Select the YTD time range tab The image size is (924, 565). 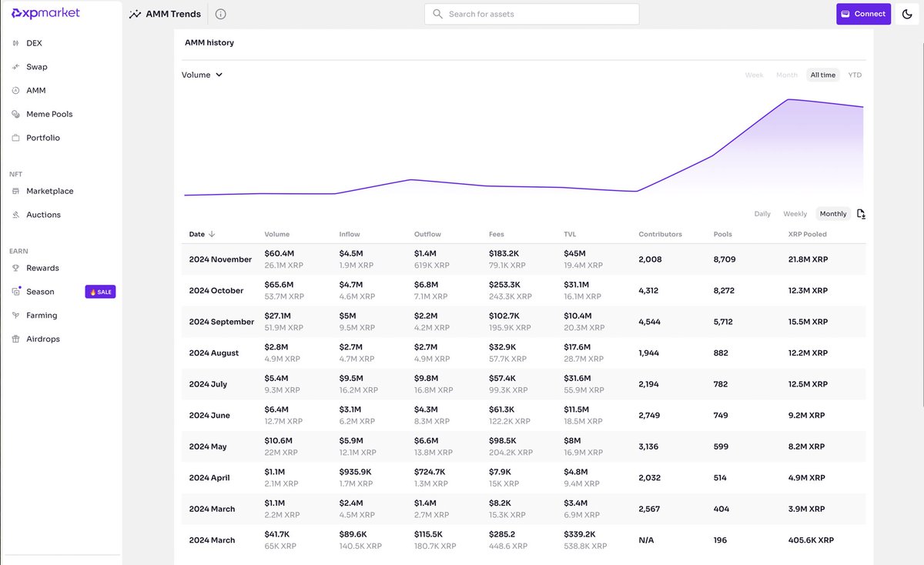[x=855, y=75]
